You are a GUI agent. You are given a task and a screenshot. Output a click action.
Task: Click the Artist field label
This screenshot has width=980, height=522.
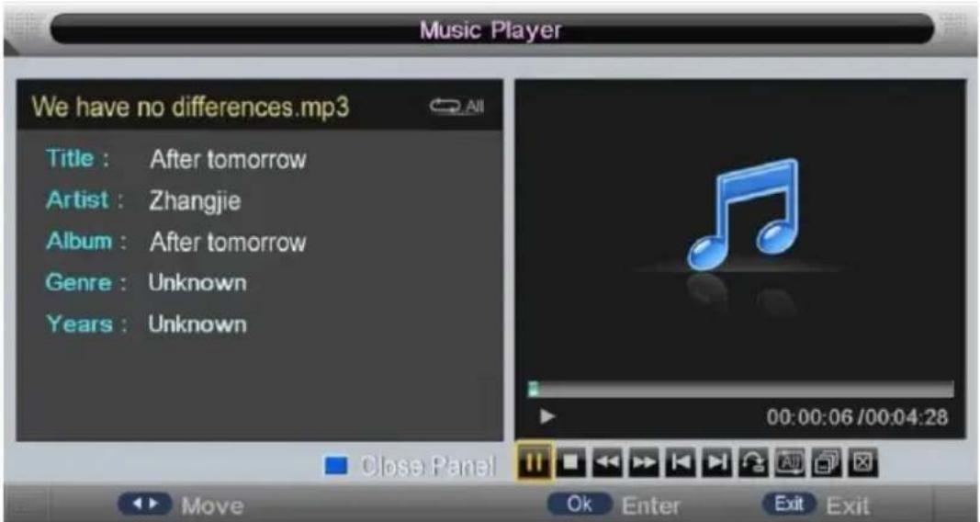click(x=84, y=200)
